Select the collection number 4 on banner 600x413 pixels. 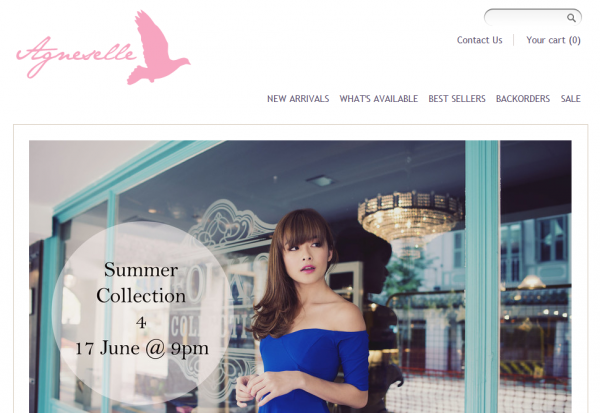(141, 323)
